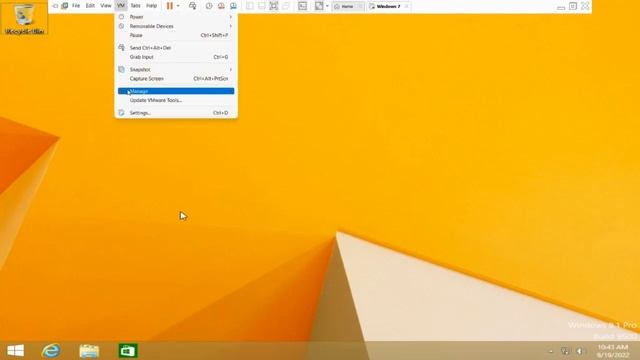Select Update VMware Tools menu item
Screen dimensions: 640x360
click(x=176, y=100)
